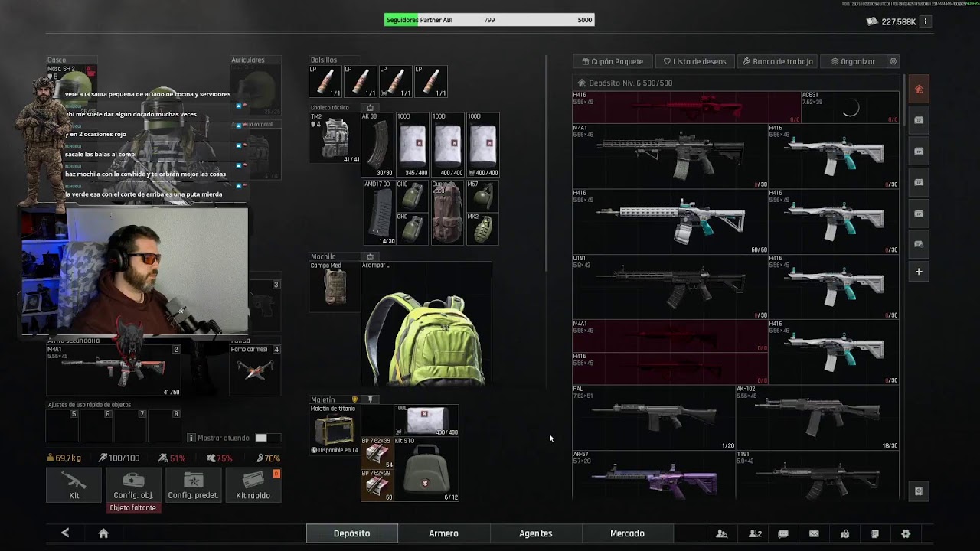Select the AMB17 30 magazine
980x551 pixels.
click(x=380, y=212)
